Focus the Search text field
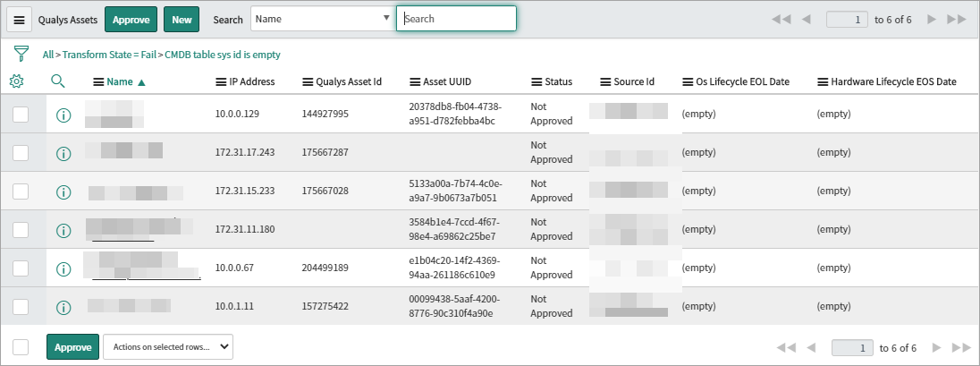 click(x=456, y=19)
